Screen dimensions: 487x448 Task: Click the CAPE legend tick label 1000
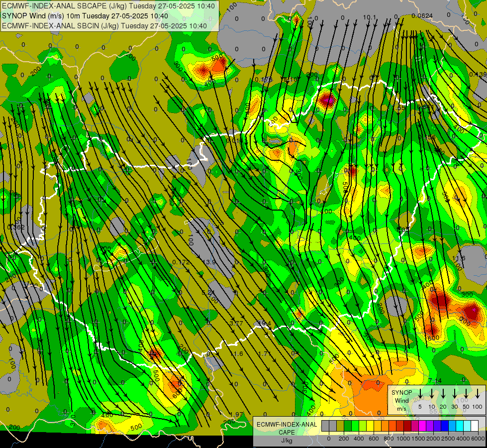pyautogui.click(x=403, y=439)
